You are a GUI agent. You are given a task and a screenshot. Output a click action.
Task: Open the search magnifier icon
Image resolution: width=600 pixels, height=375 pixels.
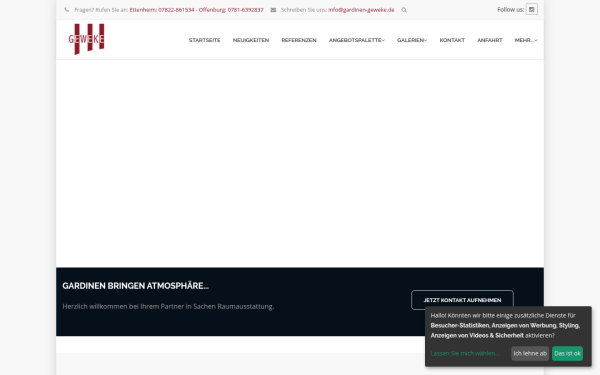click(404, 10)
